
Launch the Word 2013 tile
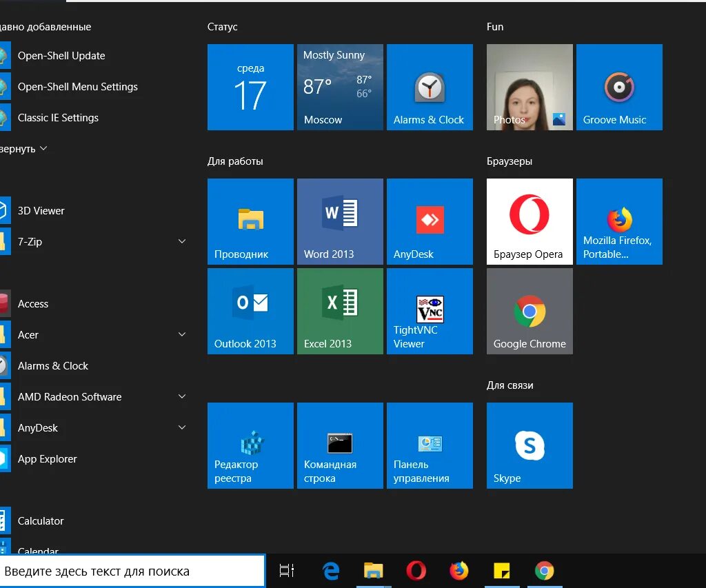tap(340, 221)
